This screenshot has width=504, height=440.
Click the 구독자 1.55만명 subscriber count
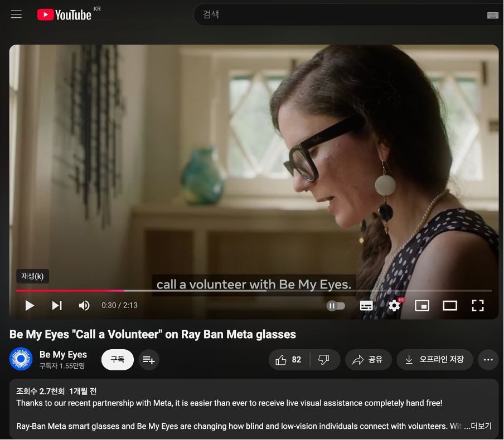[62, 366]
